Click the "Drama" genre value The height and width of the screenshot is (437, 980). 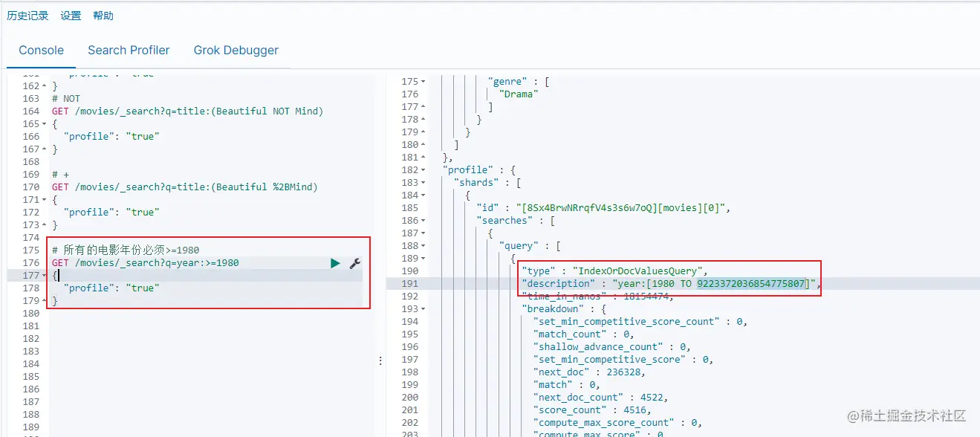pos(519,94)
